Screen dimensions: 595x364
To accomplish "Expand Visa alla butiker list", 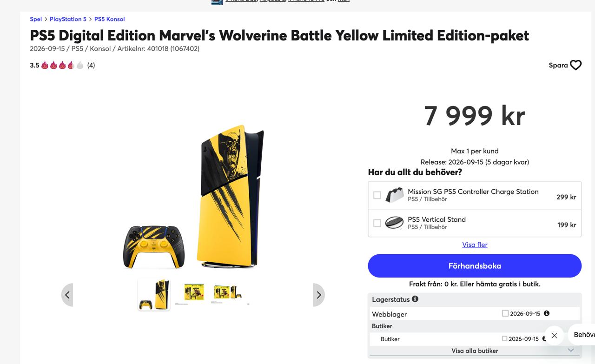I will coord(475,351).
